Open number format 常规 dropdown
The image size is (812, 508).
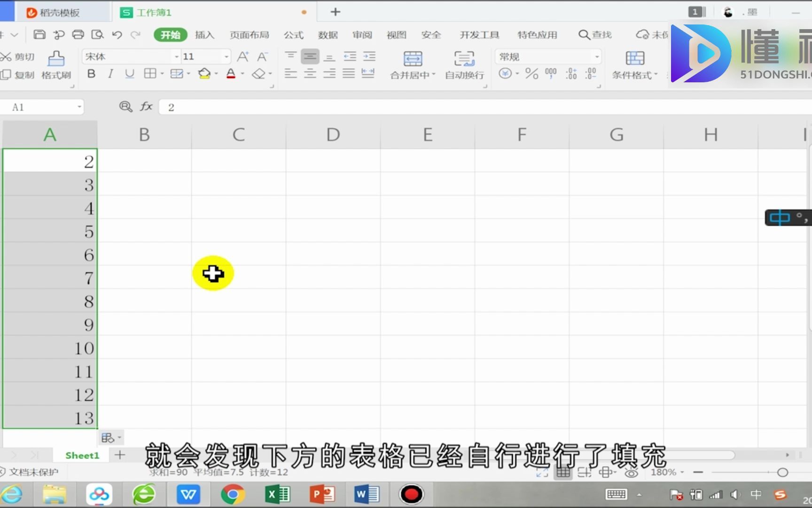coord(597,57)
